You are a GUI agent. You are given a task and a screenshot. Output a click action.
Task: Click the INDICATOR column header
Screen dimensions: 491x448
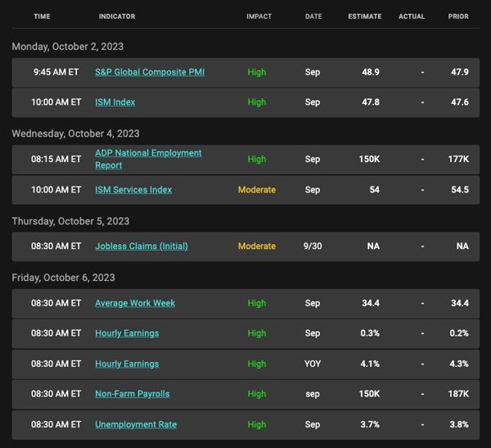pyautogui.click(x=117, y=16)
